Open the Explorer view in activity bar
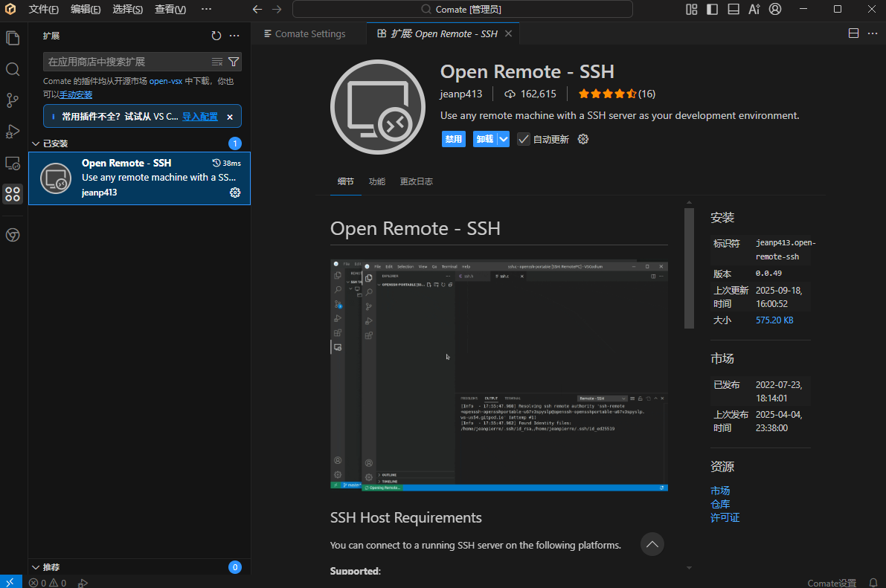 coord(13,37)
